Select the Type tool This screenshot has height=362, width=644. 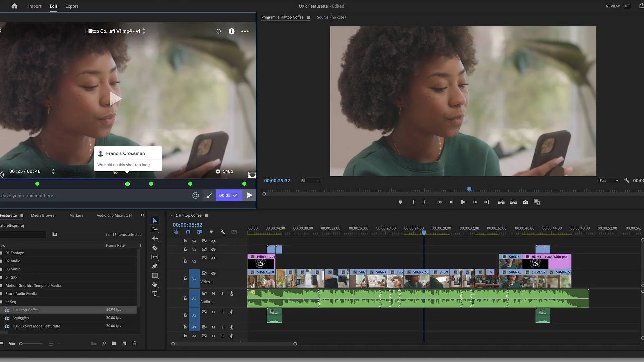(x=155, y=293)
